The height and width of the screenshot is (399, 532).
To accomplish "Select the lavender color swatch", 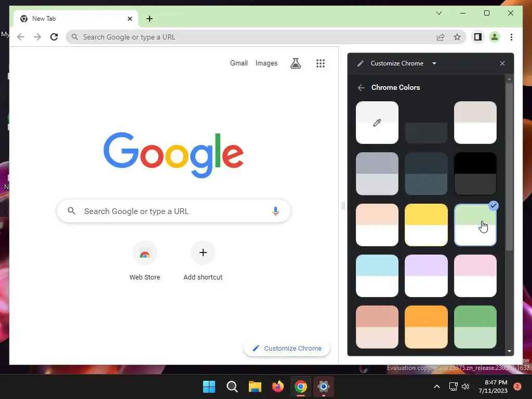I will coord(426,276).
